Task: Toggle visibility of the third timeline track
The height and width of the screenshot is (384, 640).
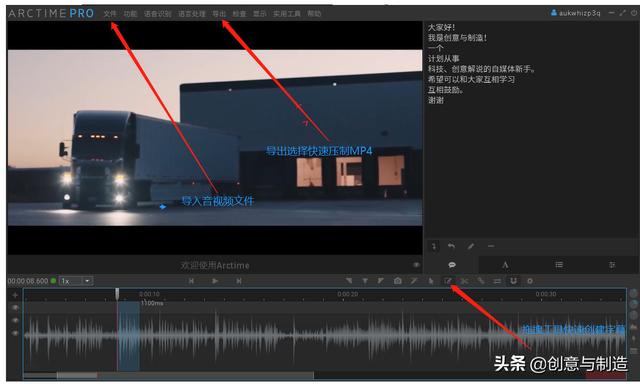Action: tap(15, 333)
